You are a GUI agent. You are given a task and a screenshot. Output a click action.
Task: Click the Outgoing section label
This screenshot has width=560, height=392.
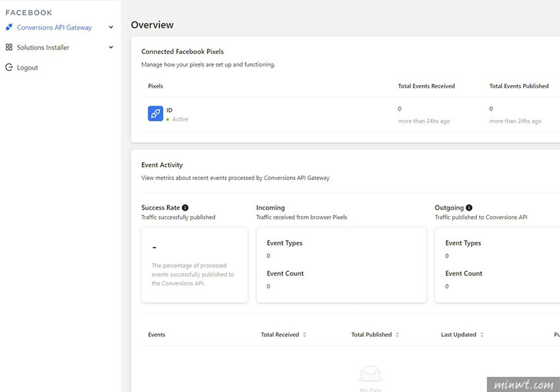tap(449, 208)
